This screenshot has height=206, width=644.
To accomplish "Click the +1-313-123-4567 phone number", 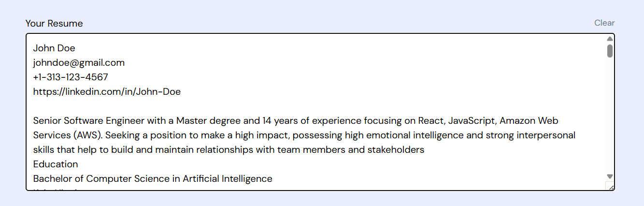I will pos(71,77).
